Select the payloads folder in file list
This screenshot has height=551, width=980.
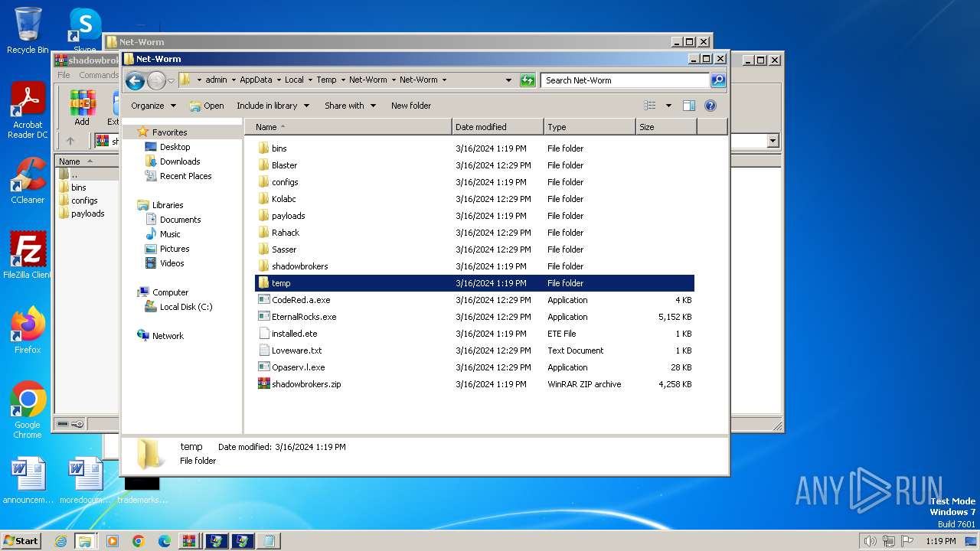(x=475, y=216)
